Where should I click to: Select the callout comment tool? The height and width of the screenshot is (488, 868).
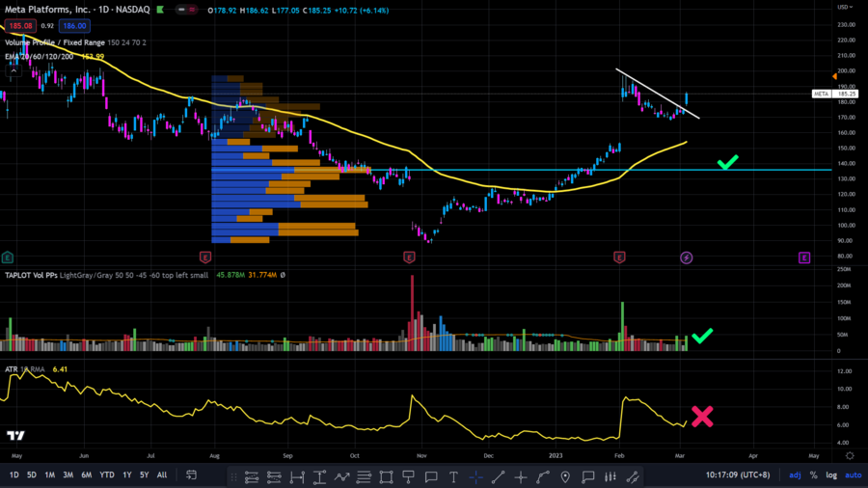click(431, 476)
